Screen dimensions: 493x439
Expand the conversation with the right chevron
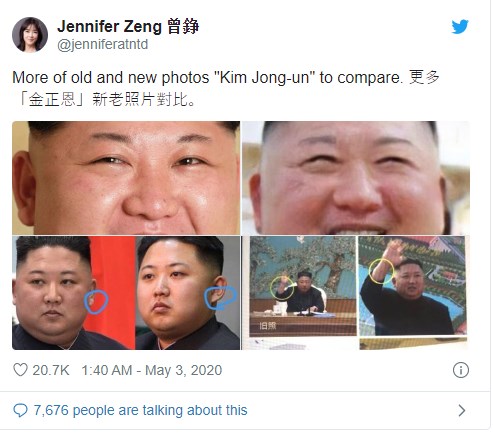point(462,410)
